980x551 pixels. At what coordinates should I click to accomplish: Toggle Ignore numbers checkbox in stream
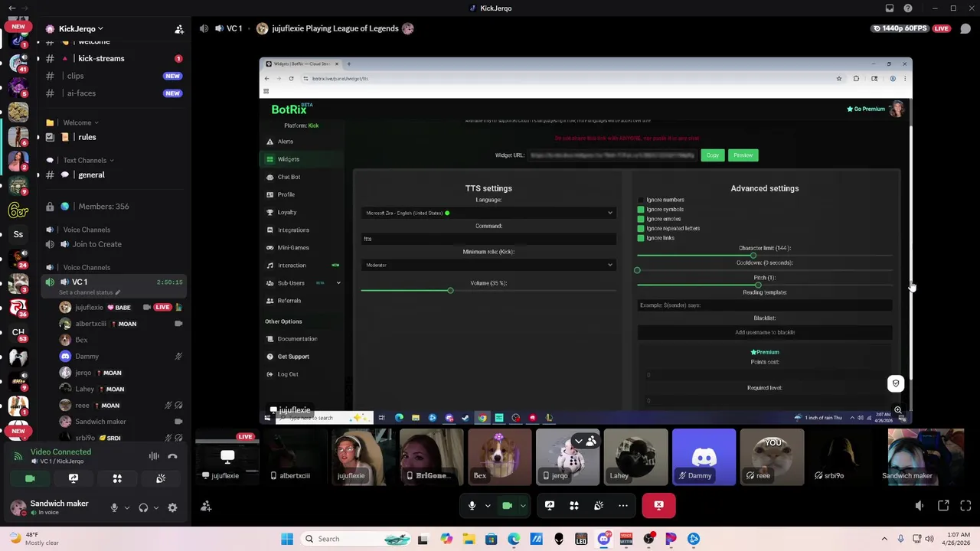641,200
